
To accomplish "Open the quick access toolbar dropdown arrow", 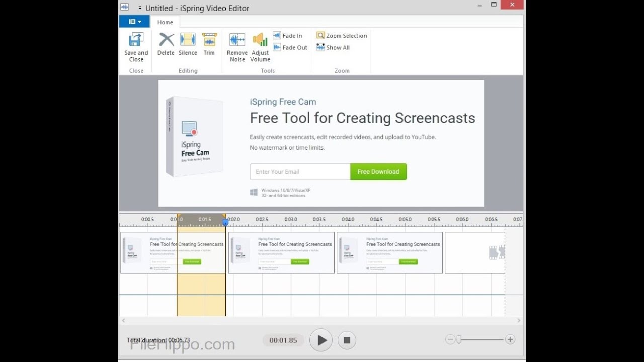I will coord(140,8).
